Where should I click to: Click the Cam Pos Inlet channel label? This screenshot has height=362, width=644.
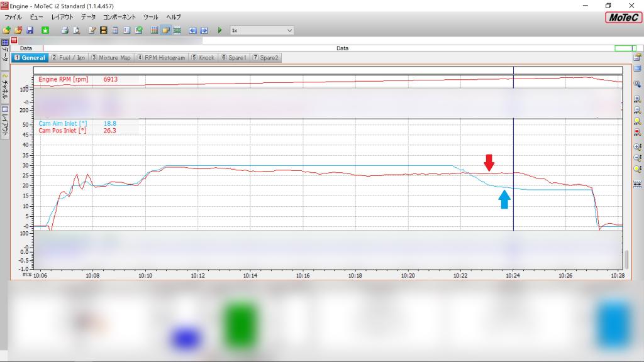coord(62,131)
